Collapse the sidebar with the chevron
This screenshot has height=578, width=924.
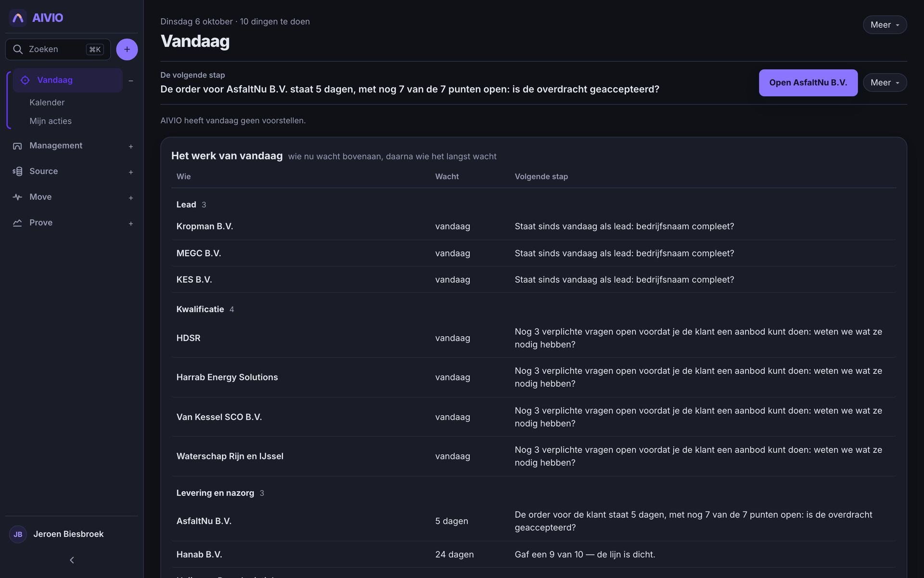(72, 560)
